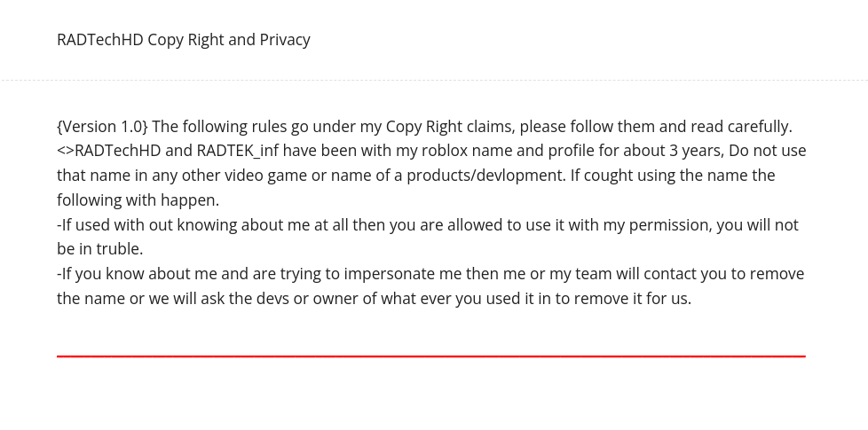Click the text "following with happen."
Viewport: 868px width, 430px height.
138,200
